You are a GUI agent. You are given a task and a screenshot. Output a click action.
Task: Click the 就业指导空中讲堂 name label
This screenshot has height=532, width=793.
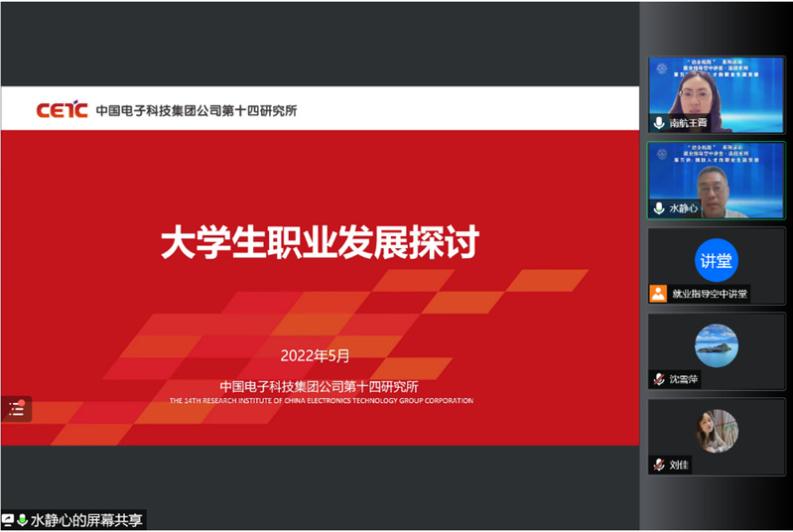tap(710, 294)
